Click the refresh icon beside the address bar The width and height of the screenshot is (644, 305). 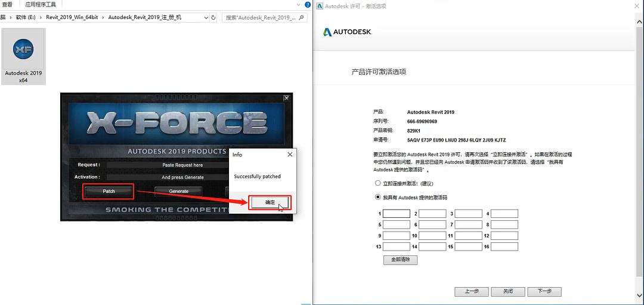(213, 17)
